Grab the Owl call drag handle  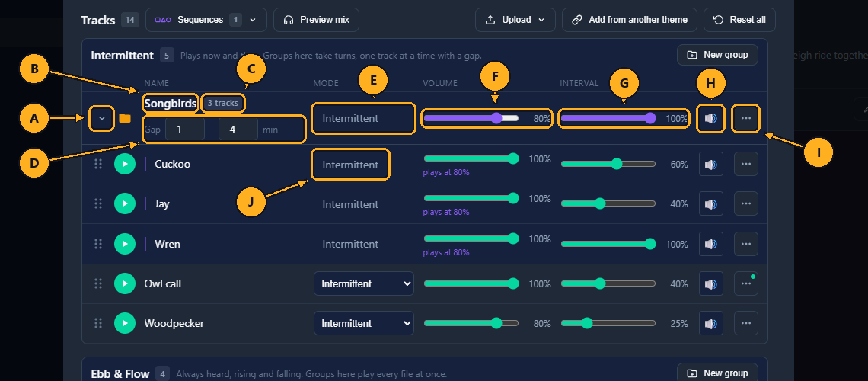coord(98,283)
